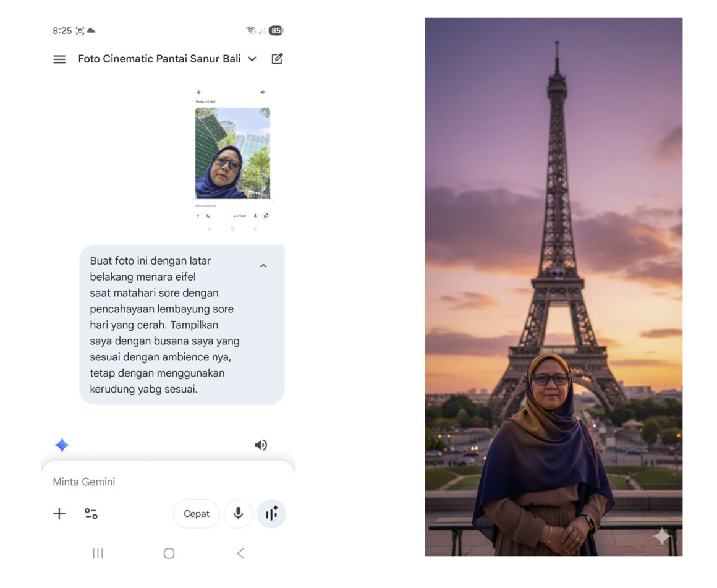Launch Gemini Live with the waveform sparkle button
Image resolution: width=717 pixels, height=588 pixels.
[271, 514]
